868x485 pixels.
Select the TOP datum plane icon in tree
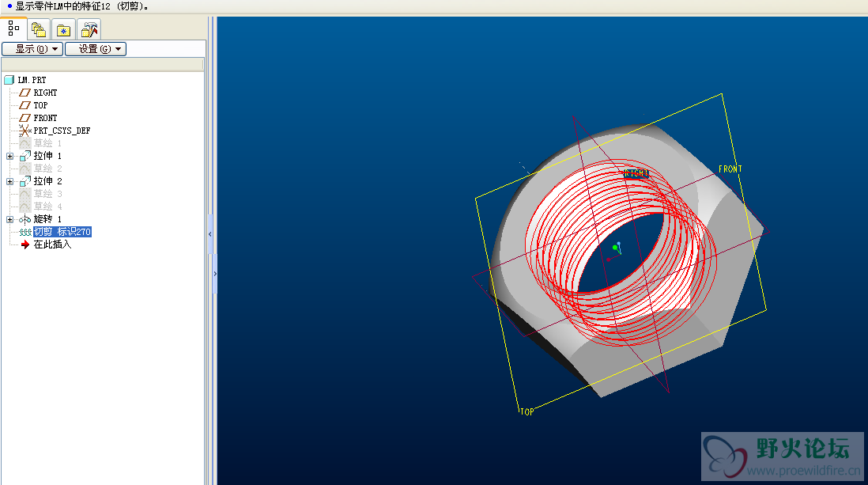click(x=25, y=105)
